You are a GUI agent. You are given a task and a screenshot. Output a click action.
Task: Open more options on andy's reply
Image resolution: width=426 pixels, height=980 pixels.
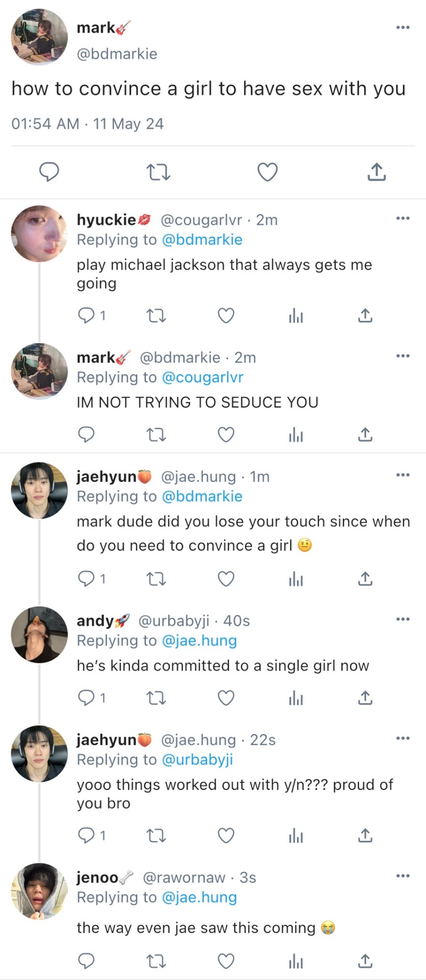click(x=403, y=619)
